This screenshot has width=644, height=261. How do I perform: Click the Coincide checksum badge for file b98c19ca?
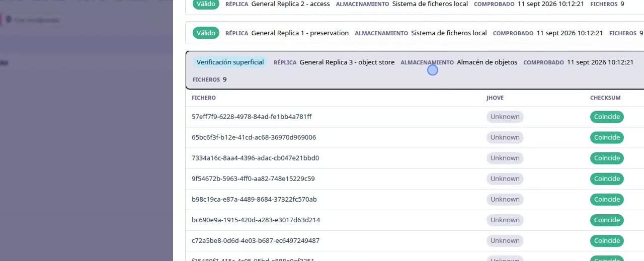point(607,199)
